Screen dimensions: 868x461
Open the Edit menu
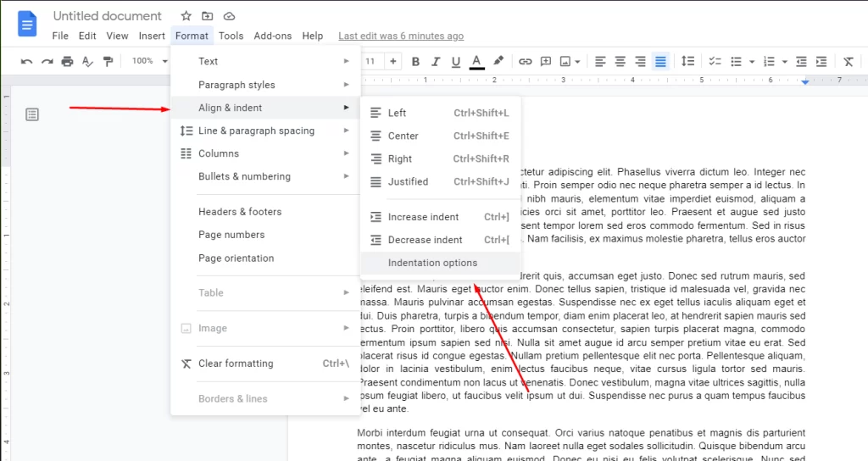(87, 36)
